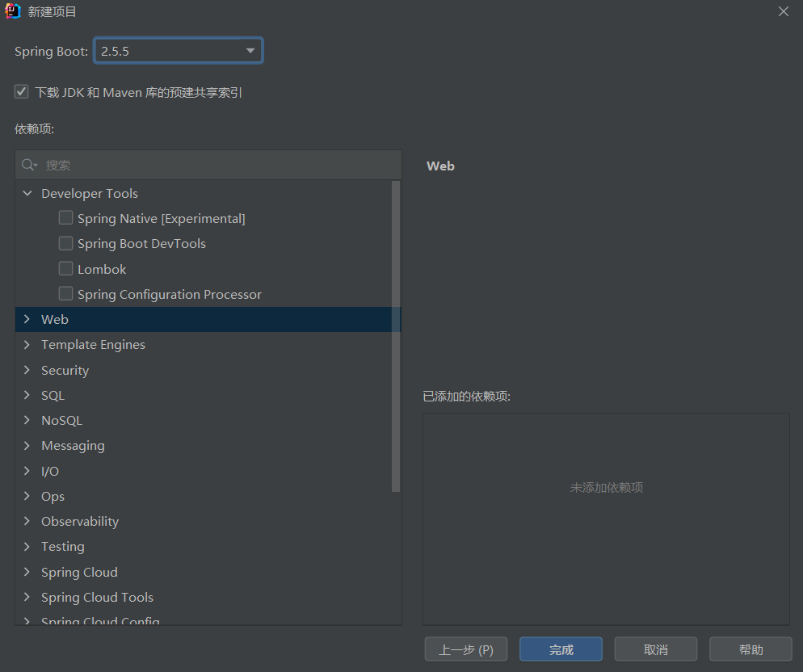This screenshot has width=803, height=672.
Task: Click the Web heading in description panel
Action: point(440,166)
